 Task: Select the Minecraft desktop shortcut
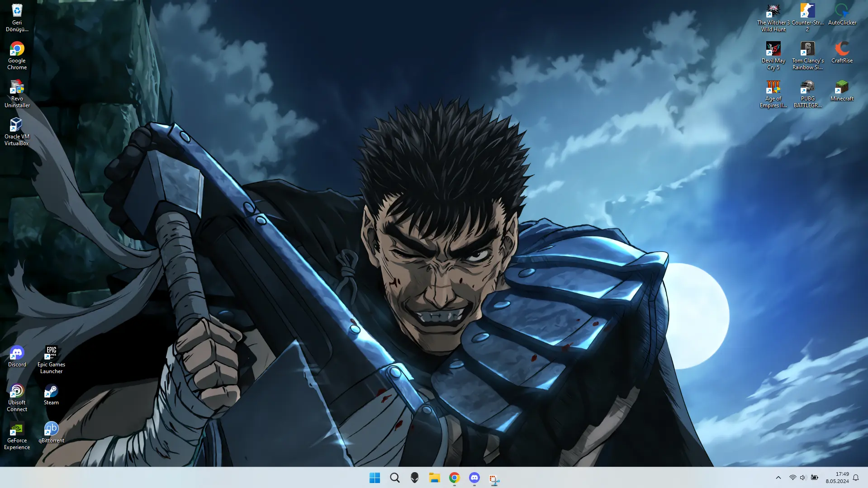(x=842, y=90)
